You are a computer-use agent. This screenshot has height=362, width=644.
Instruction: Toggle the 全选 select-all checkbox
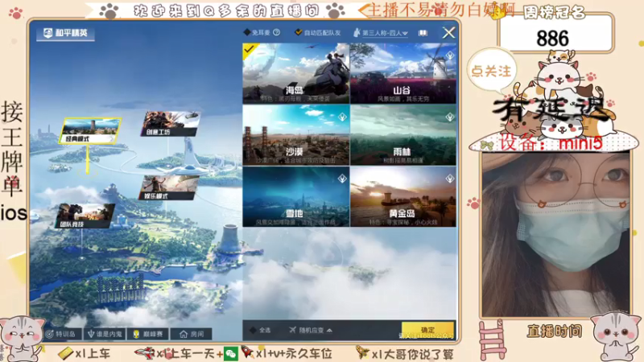[x=254, y=330]
